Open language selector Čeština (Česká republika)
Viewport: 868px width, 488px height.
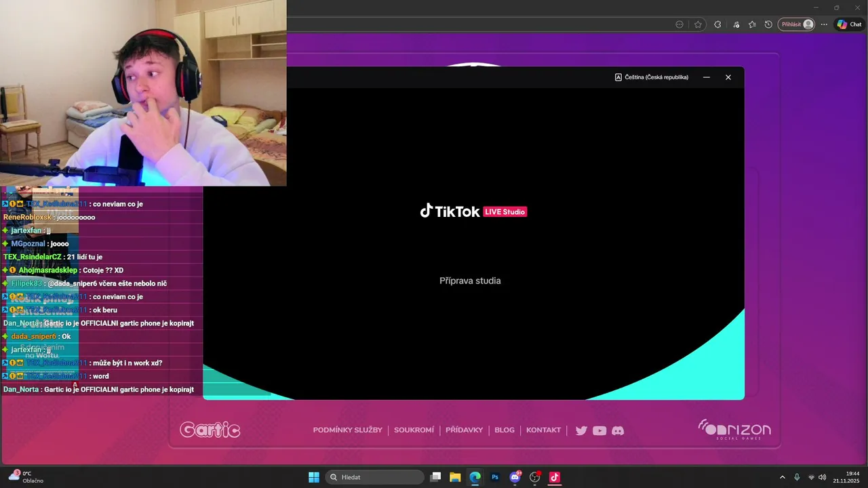[652, 77]
